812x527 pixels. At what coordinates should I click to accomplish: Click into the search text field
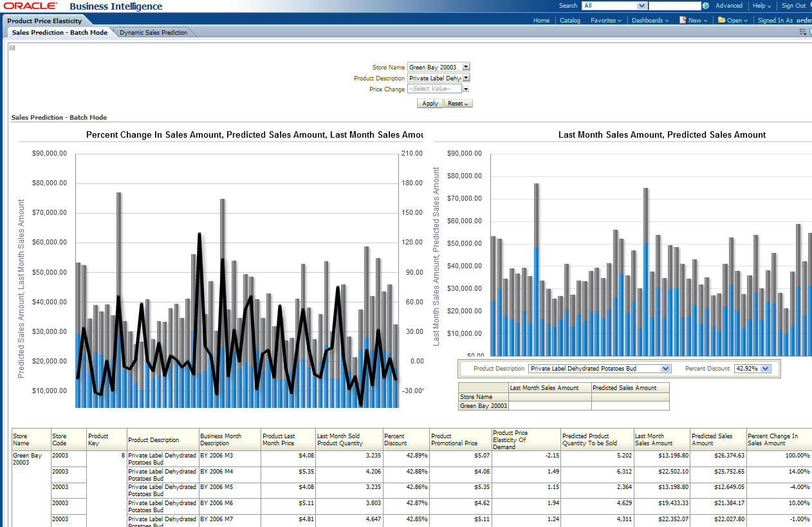coord(674,6)
